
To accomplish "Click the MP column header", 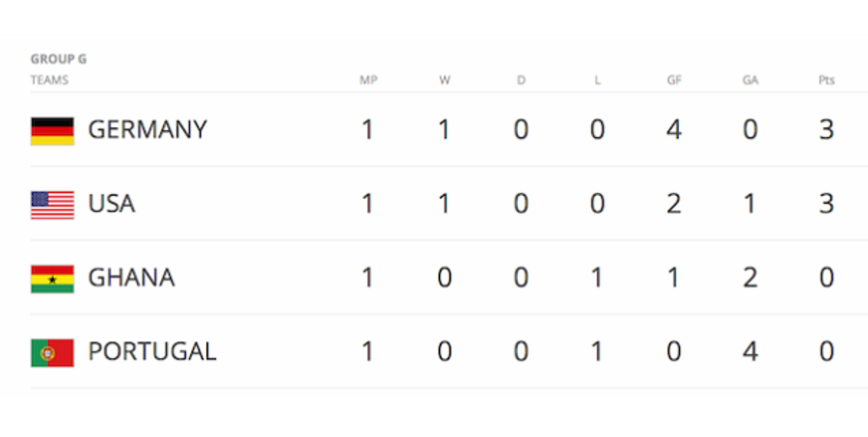I will [368, 80].
